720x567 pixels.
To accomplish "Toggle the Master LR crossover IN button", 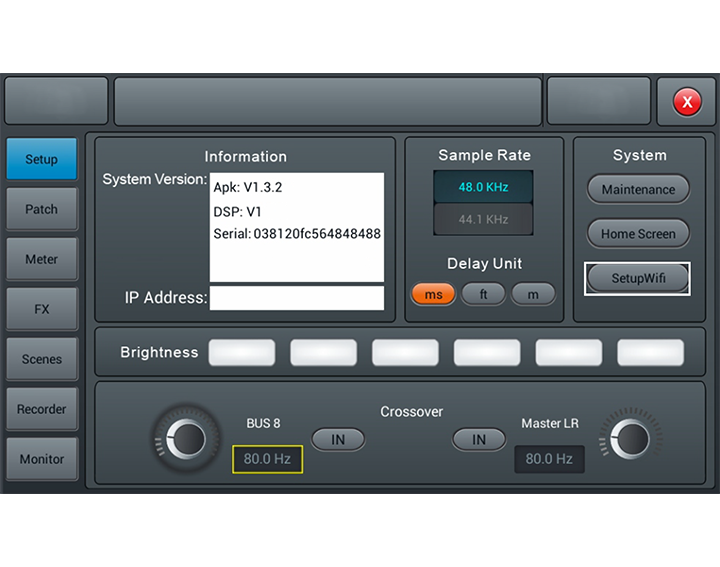I will pos(479,439).
